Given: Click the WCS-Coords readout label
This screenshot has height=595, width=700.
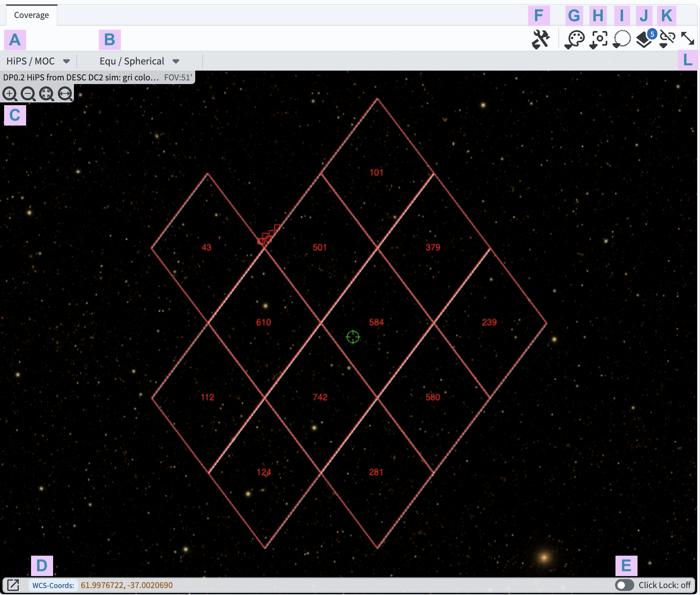Looking at the screenshot, I should (53, 585).
